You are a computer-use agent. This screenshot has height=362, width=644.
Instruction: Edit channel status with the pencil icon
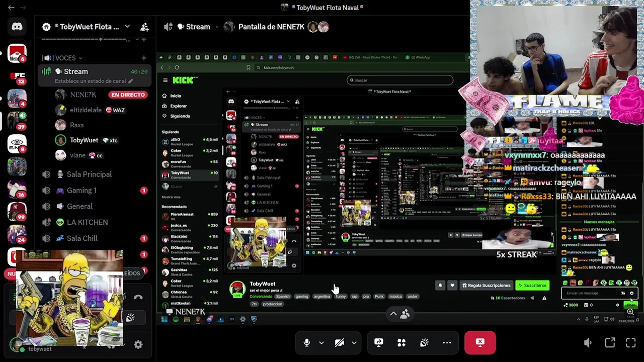[131, 81]
